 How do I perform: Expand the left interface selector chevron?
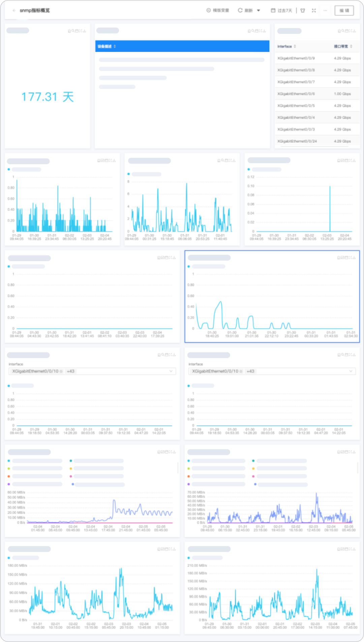click(171, 371)
